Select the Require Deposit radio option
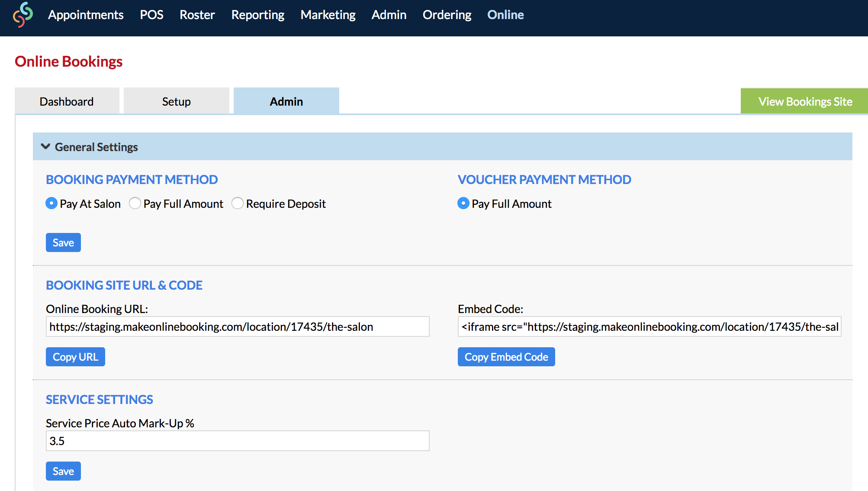 [x=238, y=203]
